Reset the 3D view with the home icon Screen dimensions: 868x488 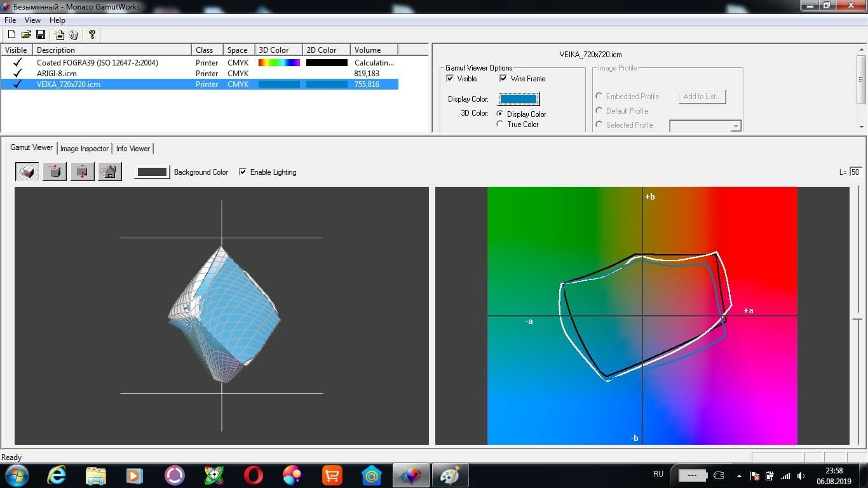click(110, 172)
